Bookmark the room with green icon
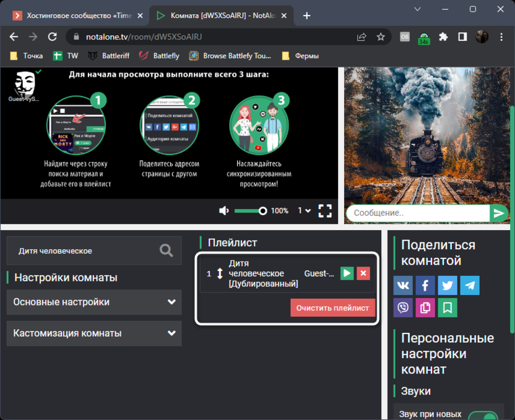The height and width of the screenshot is (420, 515). tap(448, 307)
